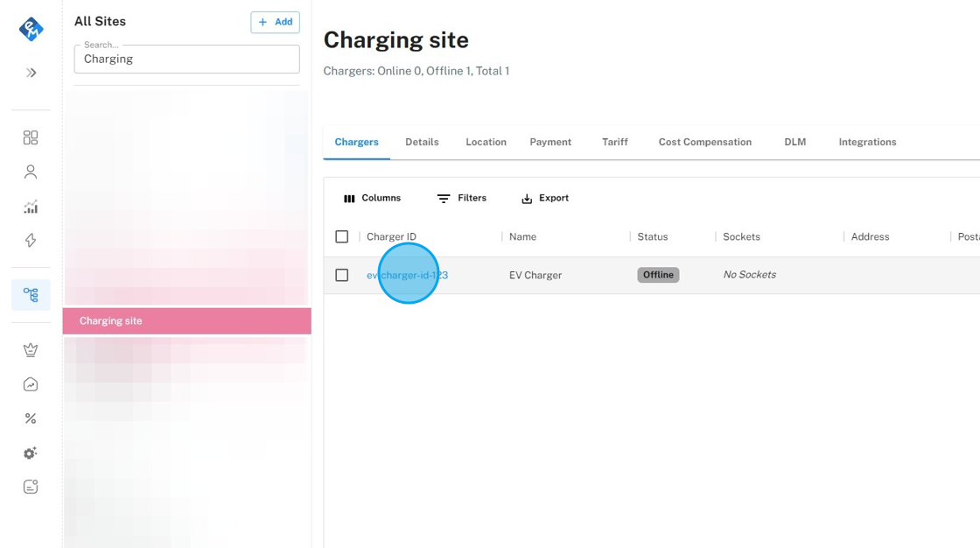This screenshot has height=548, width=980.
Task: Open the ev-charger-id-123 link
Action: click(x=407, y=275)
